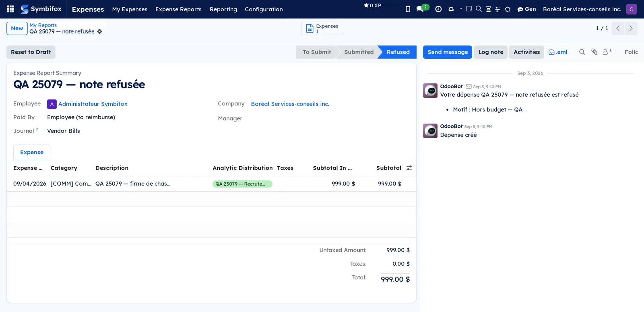Click the 0 XP star indicator

(372, 5)
